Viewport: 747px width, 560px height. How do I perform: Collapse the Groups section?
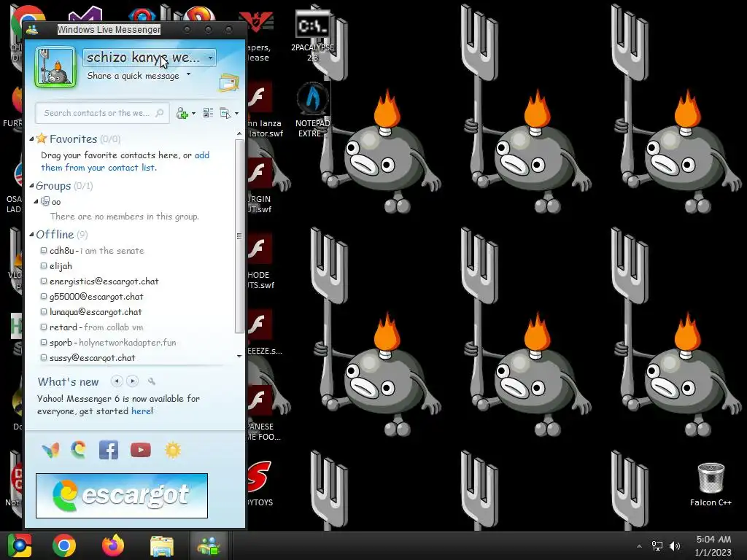[x=31, y=186]
